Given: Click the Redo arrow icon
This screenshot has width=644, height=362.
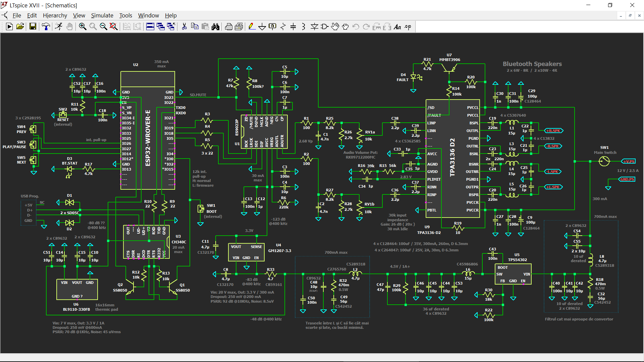Looking at the screenshot, I should [366, 26].
